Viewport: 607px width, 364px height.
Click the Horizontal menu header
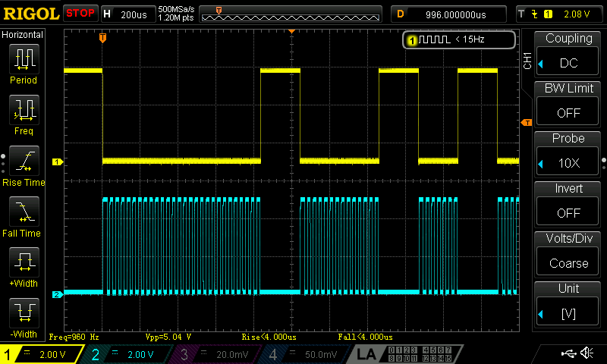(23, 35)
